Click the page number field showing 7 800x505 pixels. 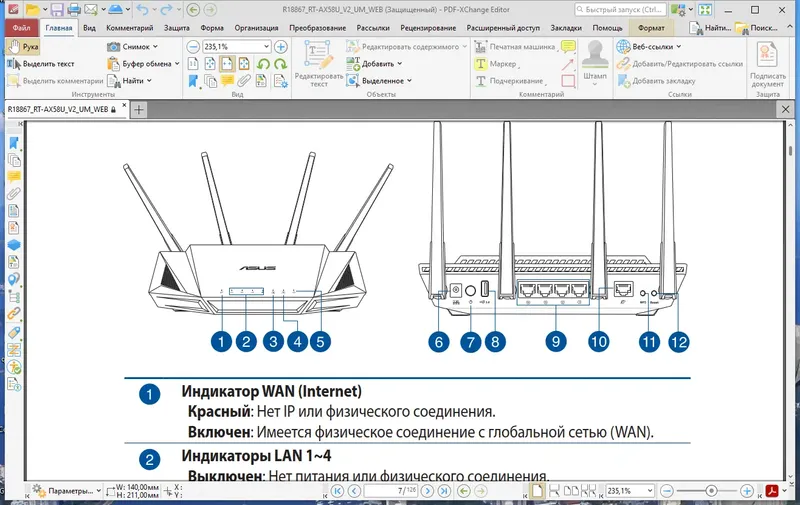[391, 491]
